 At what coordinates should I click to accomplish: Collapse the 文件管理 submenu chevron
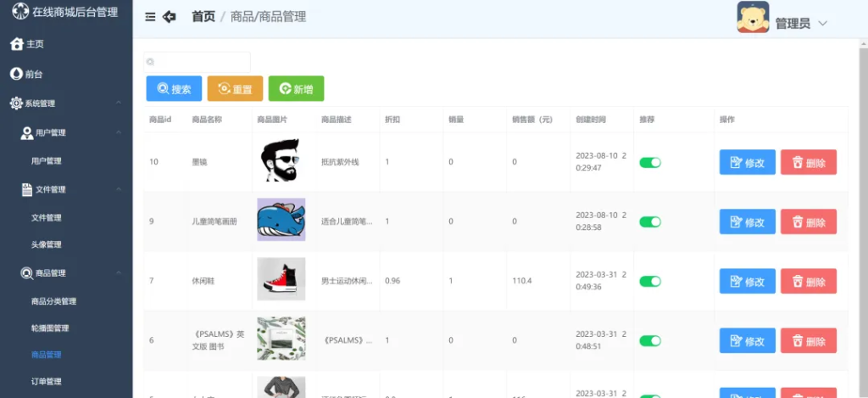[x=119, y=189]
